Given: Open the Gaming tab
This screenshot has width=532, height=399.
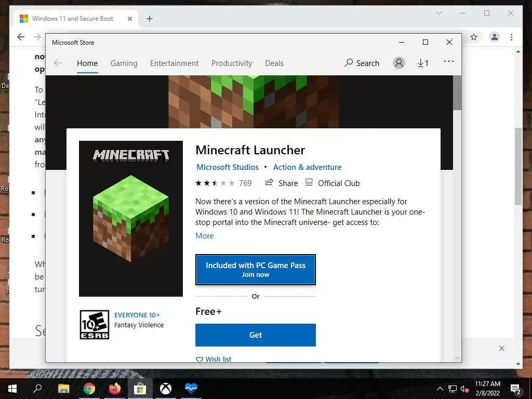Looking at the screenshot, I should pyautogui.click(x=124, y=63).
